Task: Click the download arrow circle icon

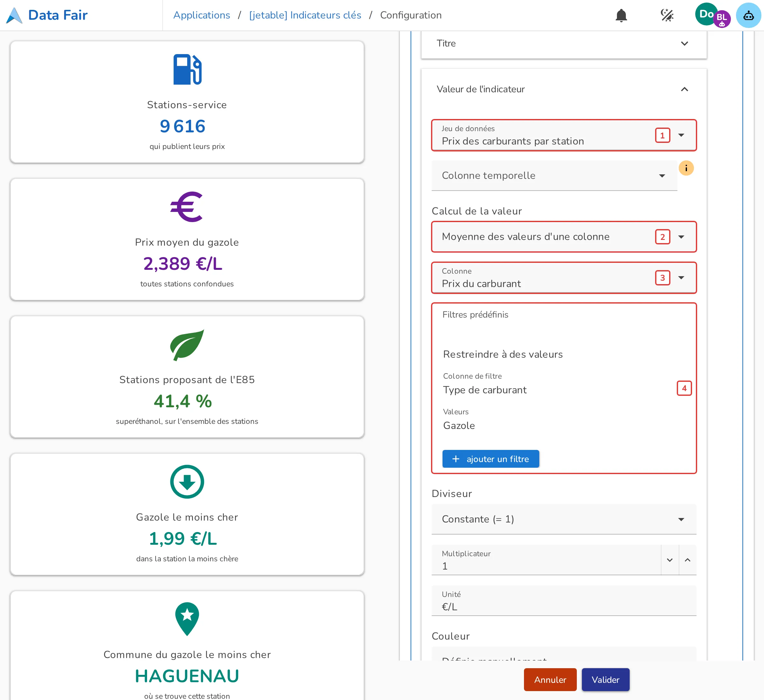Action: pos(187,482)
